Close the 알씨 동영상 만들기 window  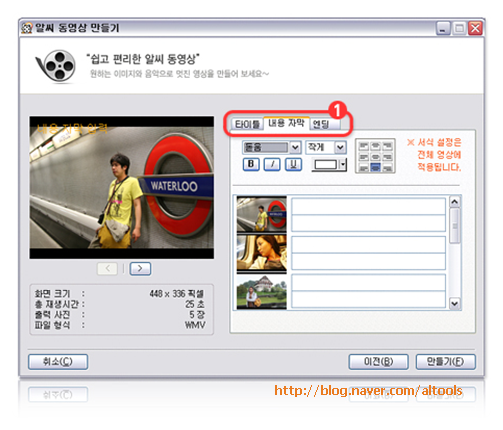(x=475, y=29)
